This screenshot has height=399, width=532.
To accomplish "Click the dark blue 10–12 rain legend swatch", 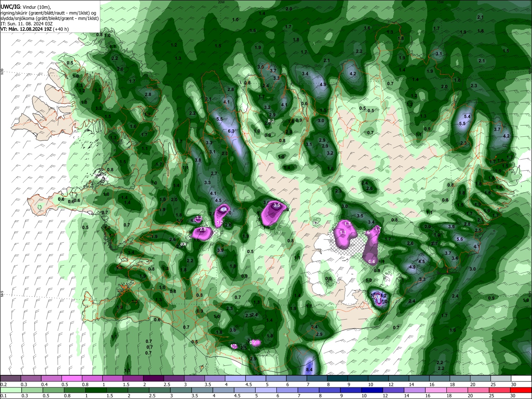I will click(372, 390).
